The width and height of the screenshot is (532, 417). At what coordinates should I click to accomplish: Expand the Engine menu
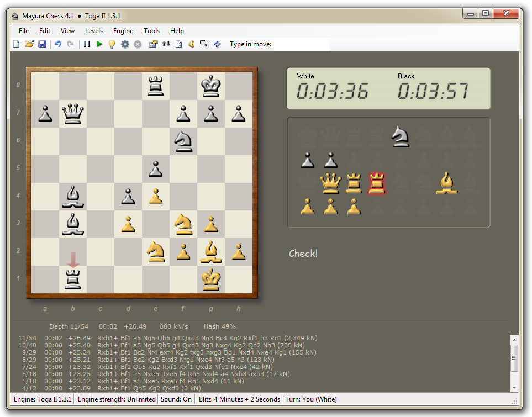pos(123,31)
